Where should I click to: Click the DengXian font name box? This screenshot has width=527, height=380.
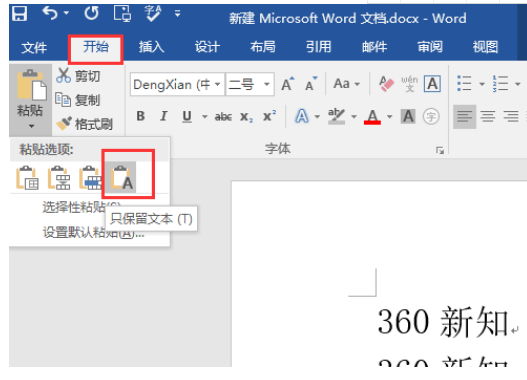tap(171, 84)
